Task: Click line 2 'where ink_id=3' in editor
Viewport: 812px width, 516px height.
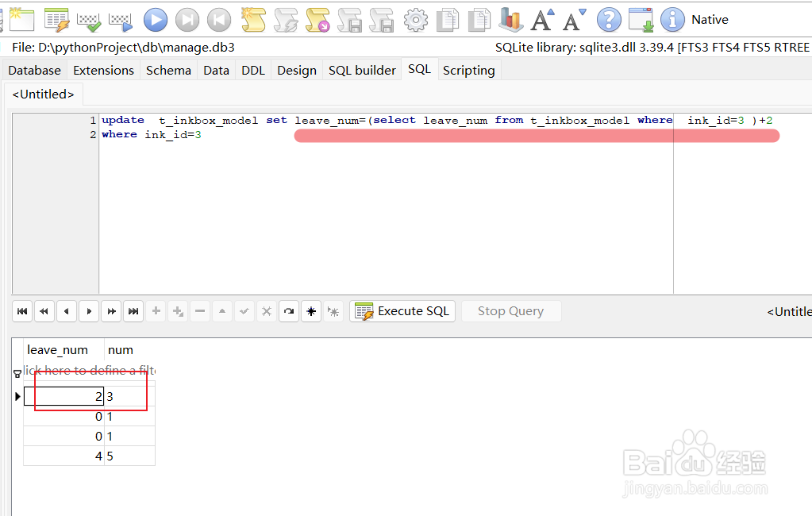Action: [x=152, y=135]
